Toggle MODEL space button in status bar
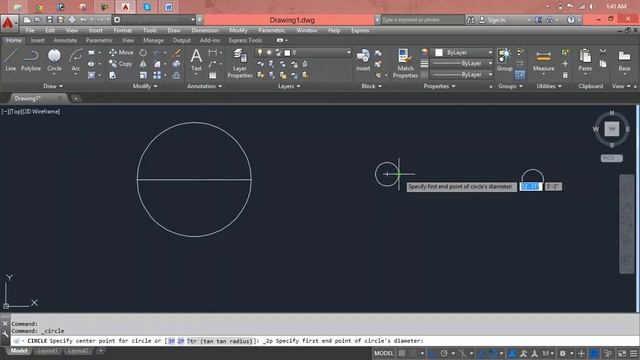 [x=384, y=353]
